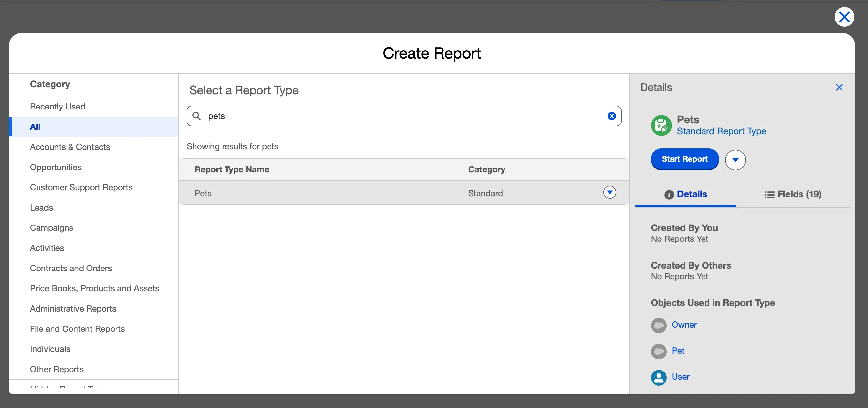The image size is (868, 408).
Task: Close the Create Report dialog
Action: tap(844, 17)
